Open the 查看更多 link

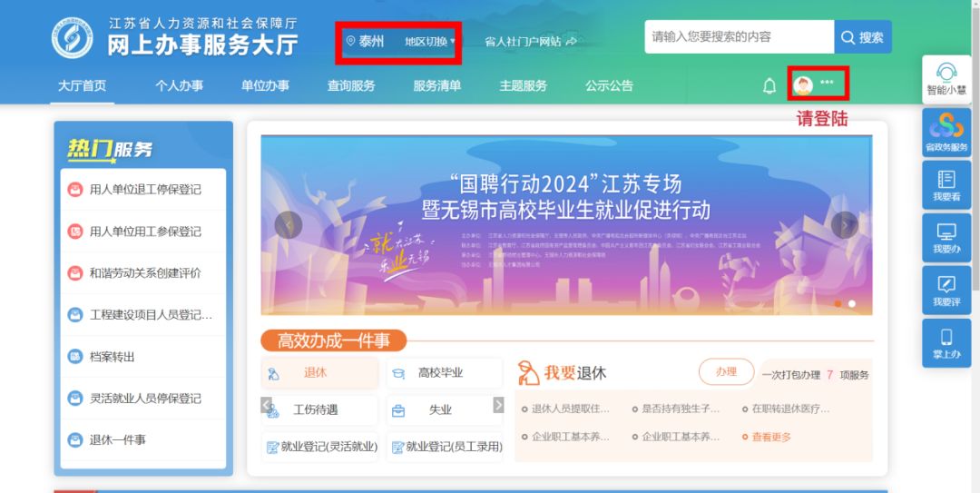(771, 437)
